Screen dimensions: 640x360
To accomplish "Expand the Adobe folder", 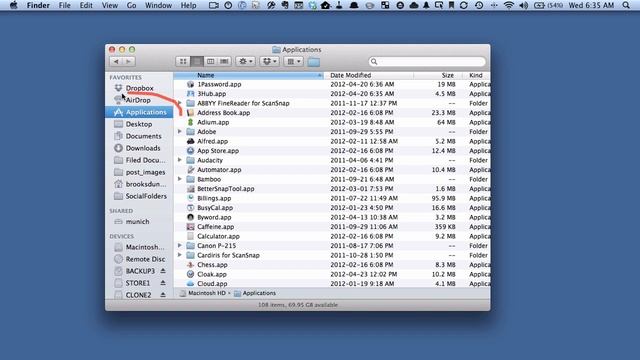I will [180, 131].
